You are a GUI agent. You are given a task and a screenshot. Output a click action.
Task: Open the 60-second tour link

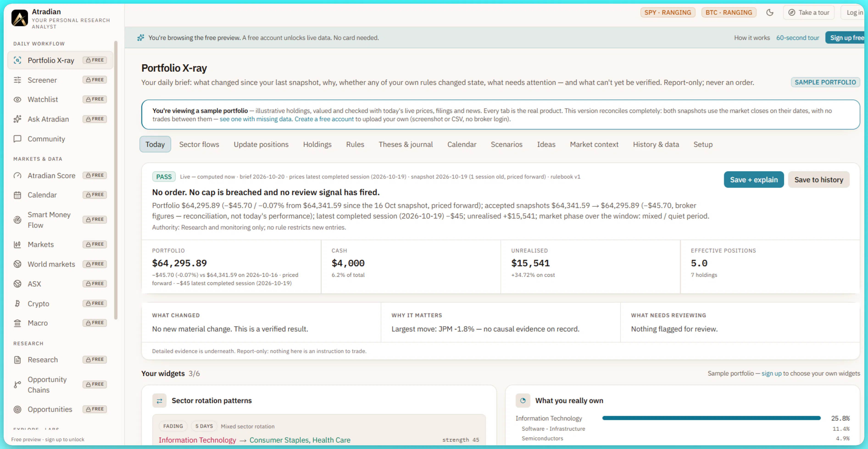[798, 38]
